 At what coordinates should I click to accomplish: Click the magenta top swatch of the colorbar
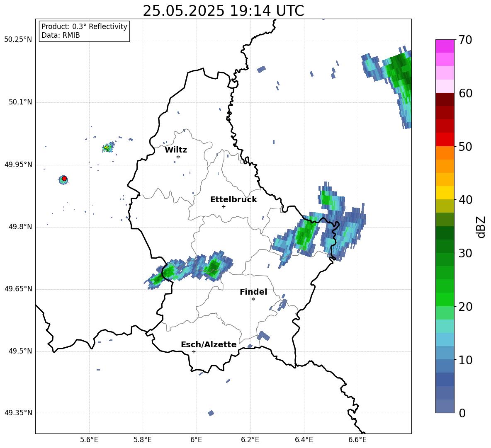click(445, 46)
